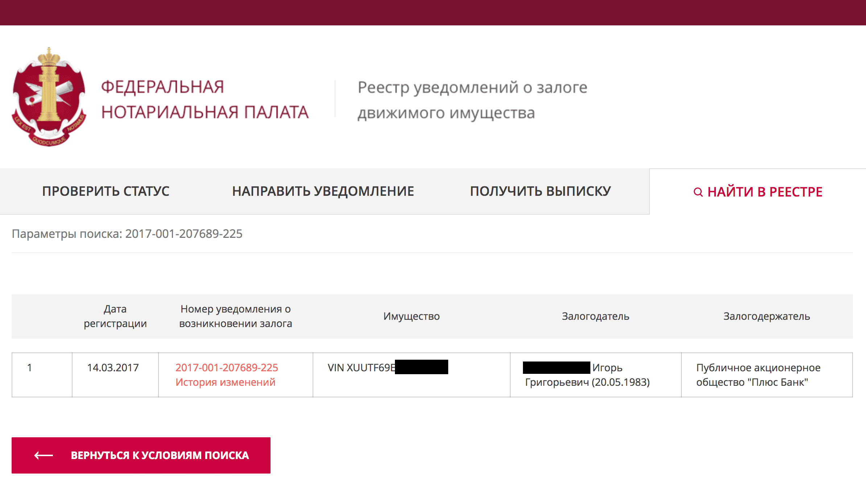
Task: Select the НАЙТИ В РЕЕСТРЕ tab
Action: click(x=758, y=192)
